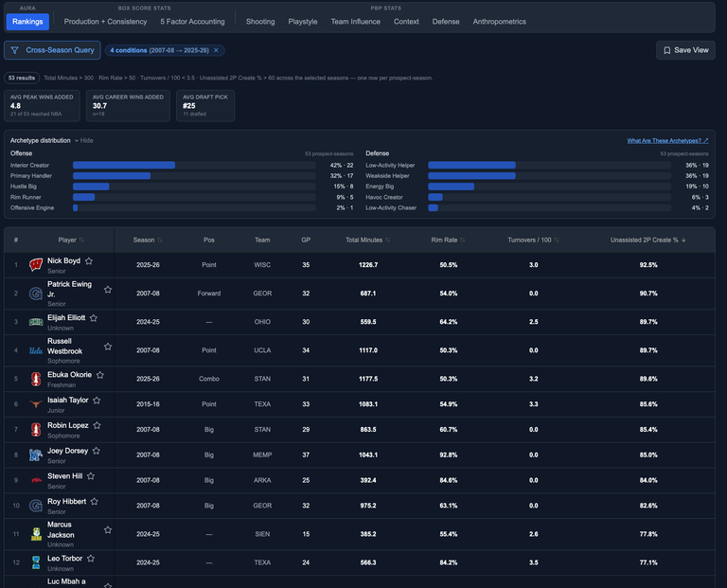Star Robin Lopez

pos(97,425)
